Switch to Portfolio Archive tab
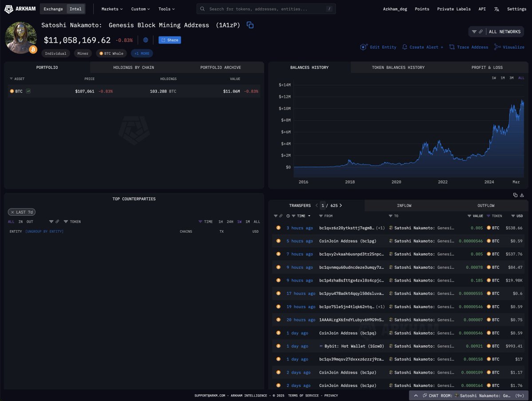The height and width of the screenshot is (401, 532). (x=221, y=67)
